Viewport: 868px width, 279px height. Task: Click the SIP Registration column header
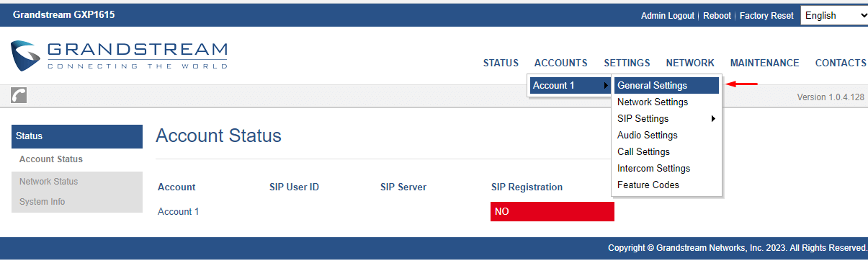(527, 187)
